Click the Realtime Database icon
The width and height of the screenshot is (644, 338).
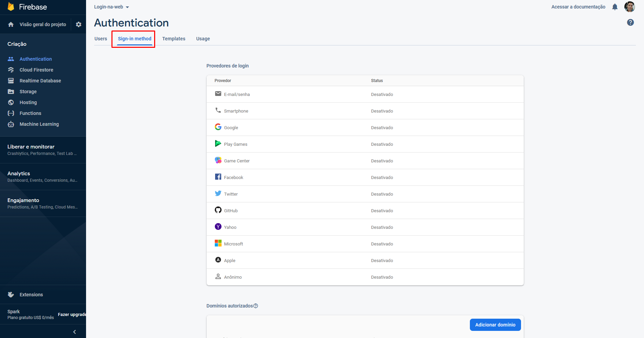tap(11, 81)
